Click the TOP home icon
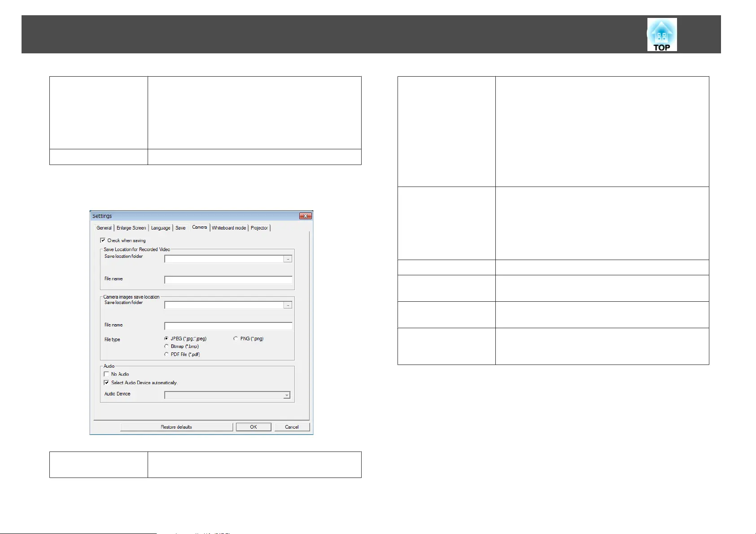Screen dimensions: 756x534 pos(662,35)
